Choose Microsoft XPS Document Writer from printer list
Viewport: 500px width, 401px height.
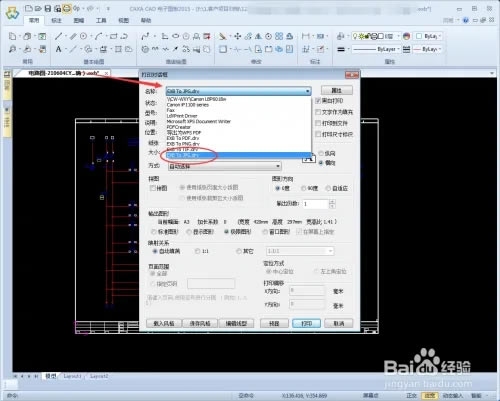[x=239, y=121]
